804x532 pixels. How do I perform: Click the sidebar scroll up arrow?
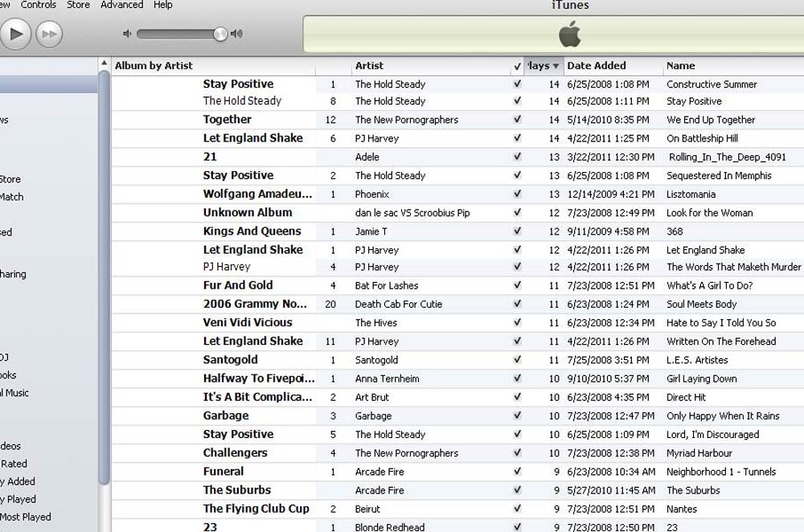pos(104,63)
